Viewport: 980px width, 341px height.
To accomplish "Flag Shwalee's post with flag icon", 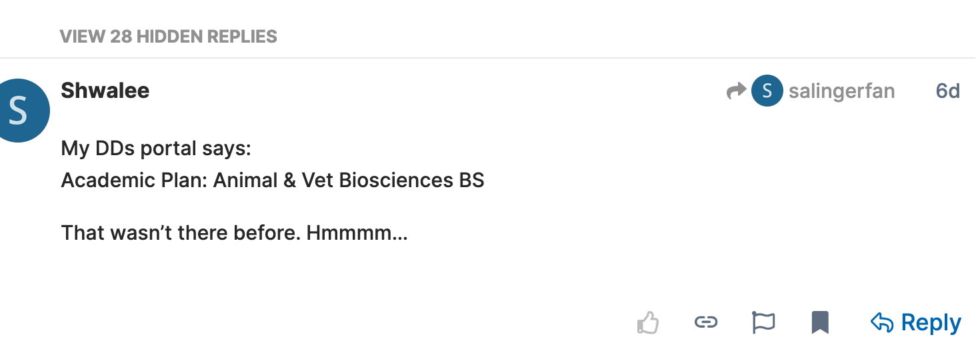I will [x=763, y=323].
